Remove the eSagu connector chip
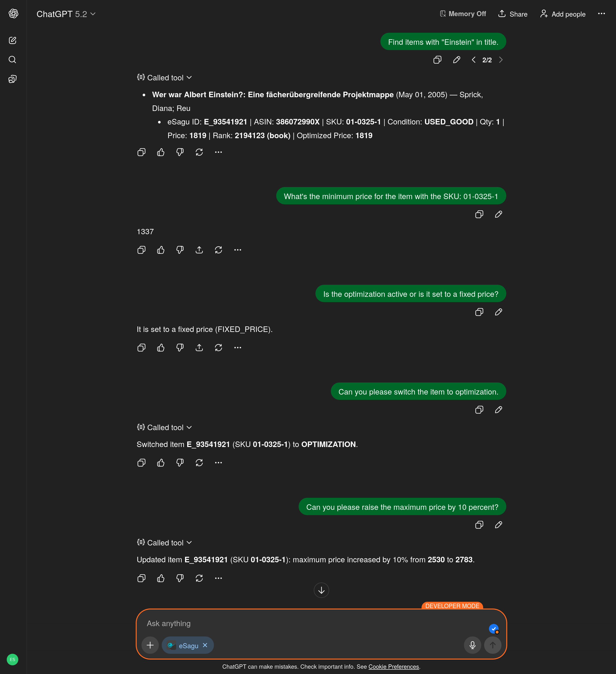 [x=205, y=645]
